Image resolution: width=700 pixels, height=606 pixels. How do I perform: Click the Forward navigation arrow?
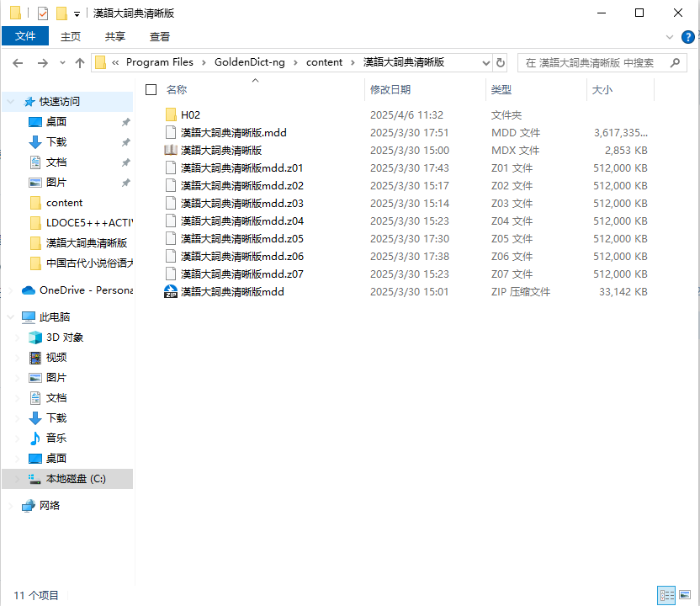[x=42, y=63]
